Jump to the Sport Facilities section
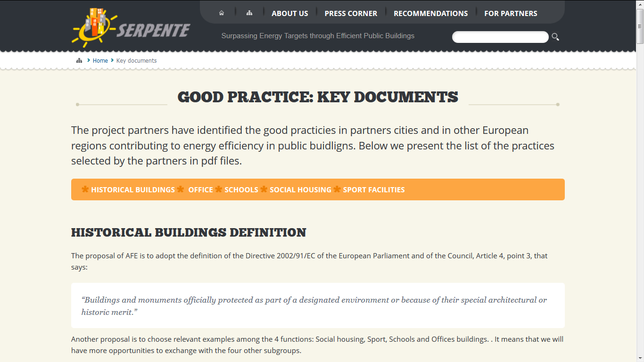The height and width of the screenshot is (362, 644). pos(374,190)
